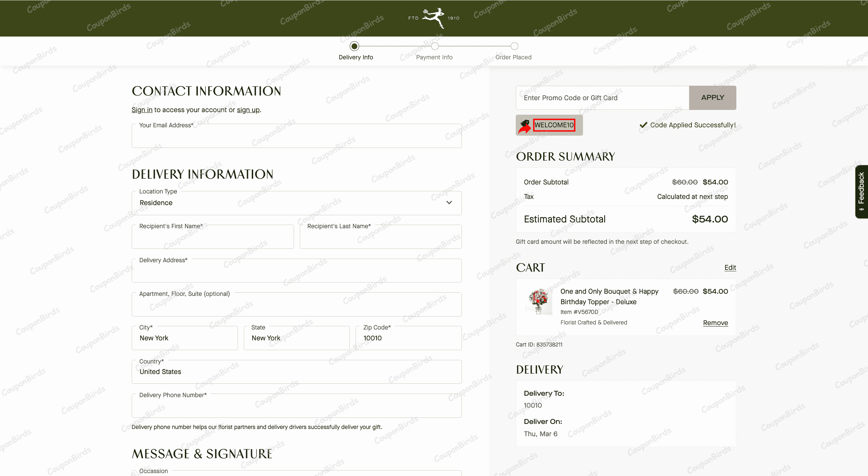Open the Location Type dropdown chevron
The height and width of the screenshot is (476, 868).
pyautogui.click(x=449, y=203)
